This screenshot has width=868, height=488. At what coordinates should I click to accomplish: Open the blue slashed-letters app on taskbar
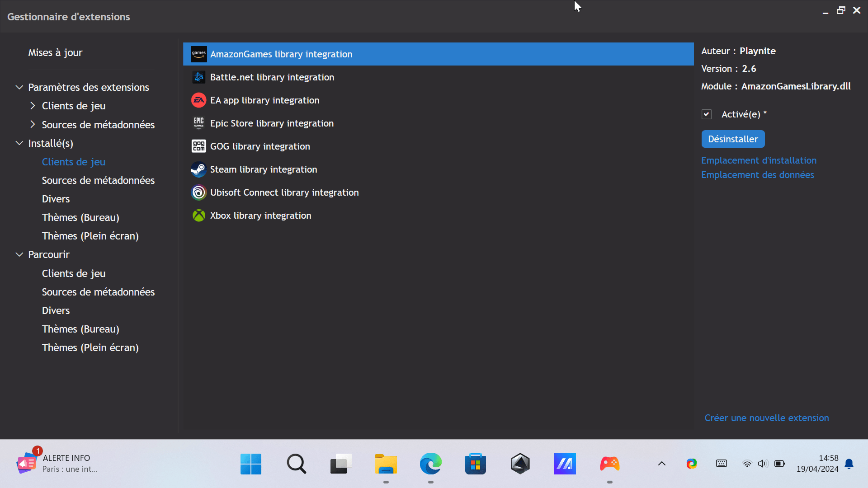565,464
